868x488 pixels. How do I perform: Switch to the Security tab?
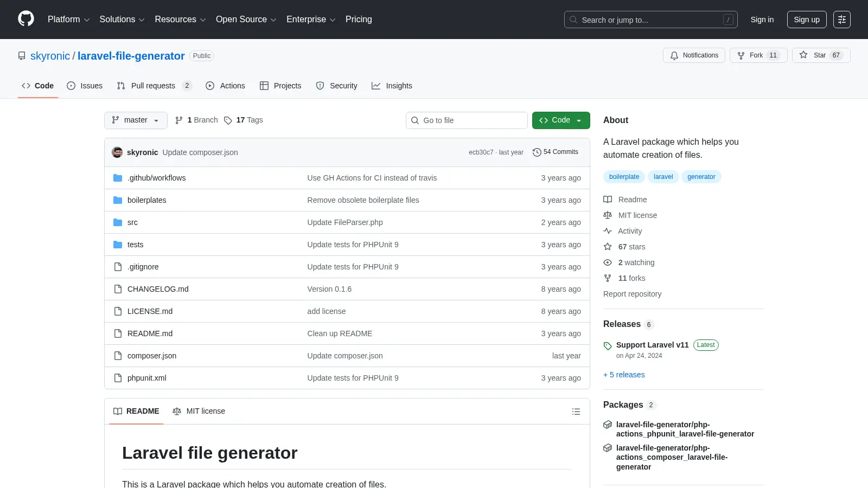(336, 86)
